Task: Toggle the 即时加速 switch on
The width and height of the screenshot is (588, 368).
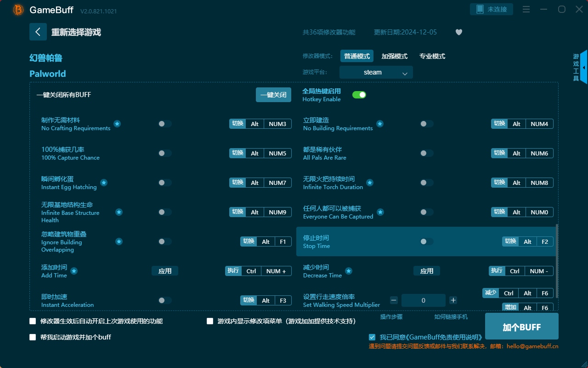Action: [x=164, y=300]
